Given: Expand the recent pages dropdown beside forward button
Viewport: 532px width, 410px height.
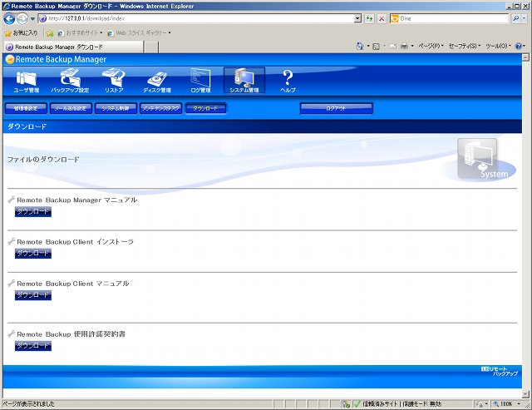Looking at the screenshot, I should [x=32, y=19].
